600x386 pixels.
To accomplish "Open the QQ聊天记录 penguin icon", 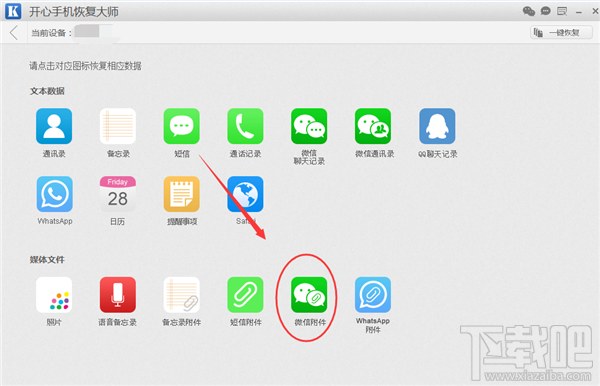I will pyautogui.click(x=437, y=126).
